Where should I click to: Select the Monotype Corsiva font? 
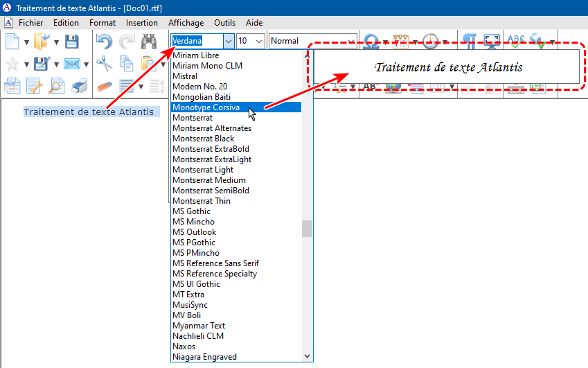[x=236, y=107]
